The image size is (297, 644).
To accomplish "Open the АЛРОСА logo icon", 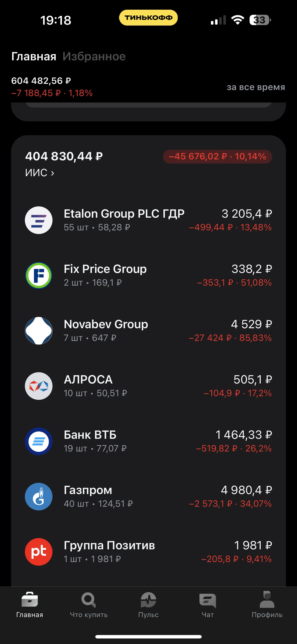I will 38,386.
